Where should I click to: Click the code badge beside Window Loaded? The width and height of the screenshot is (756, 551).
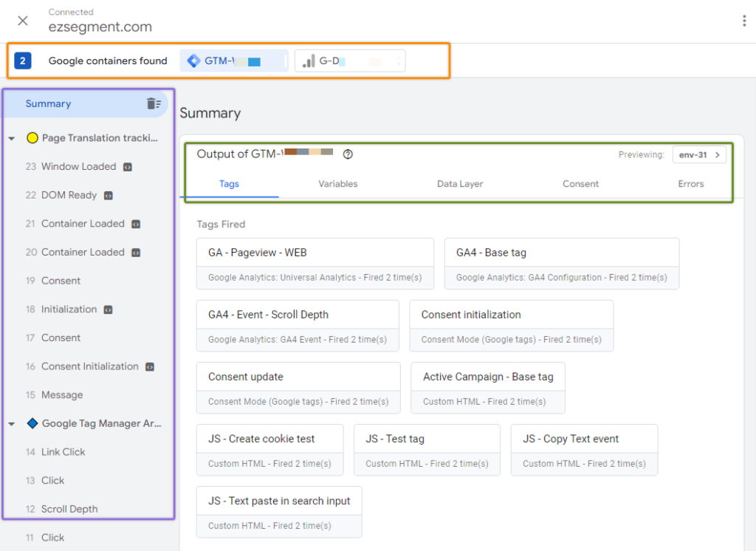(128, 167)
